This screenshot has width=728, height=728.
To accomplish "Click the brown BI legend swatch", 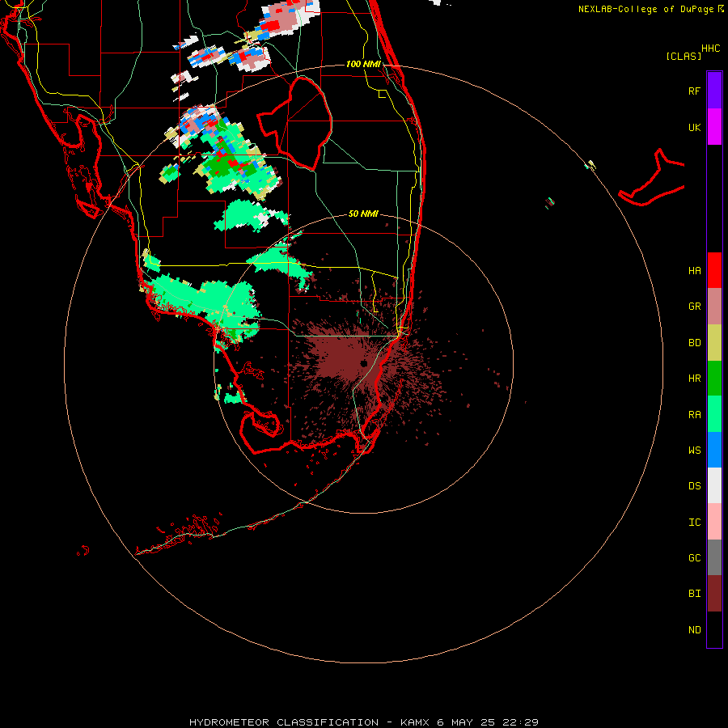I will pos(714,594).
